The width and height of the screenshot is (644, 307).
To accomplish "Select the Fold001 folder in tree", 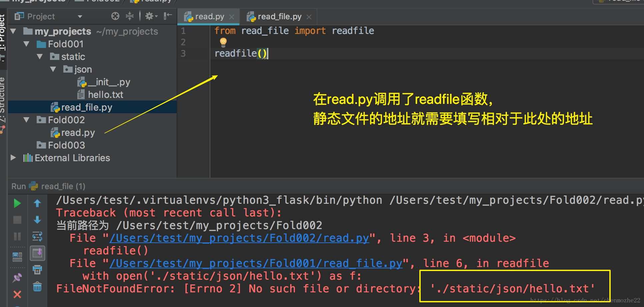I will [x=60, y=44].
